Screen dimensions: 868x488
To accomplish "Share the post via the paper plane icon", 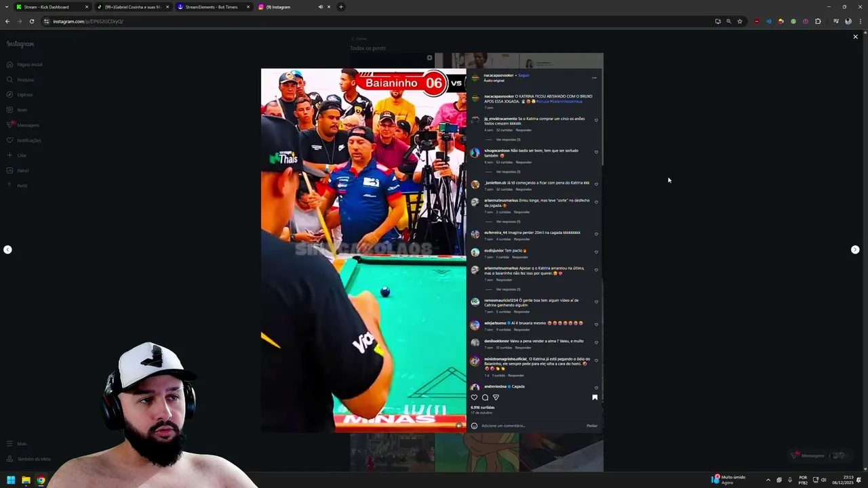I will click(496, 397).
